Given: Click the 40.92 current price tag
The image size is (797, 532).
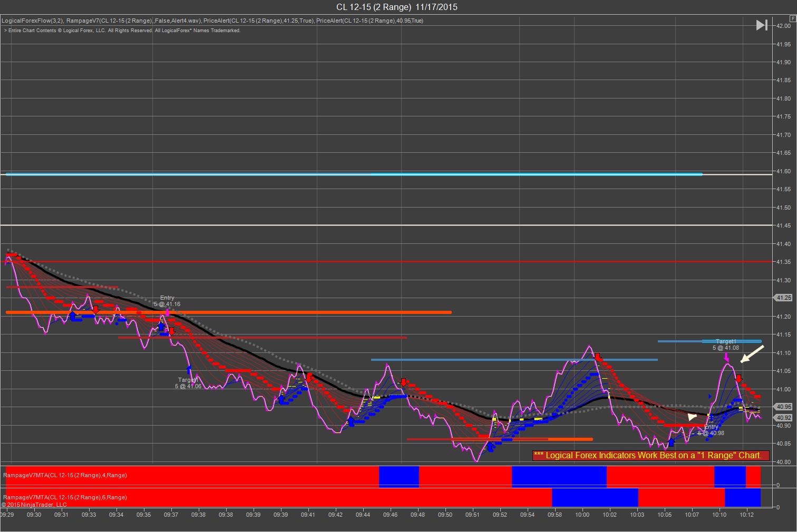Looking at the screenshot, I should [784, 418].
